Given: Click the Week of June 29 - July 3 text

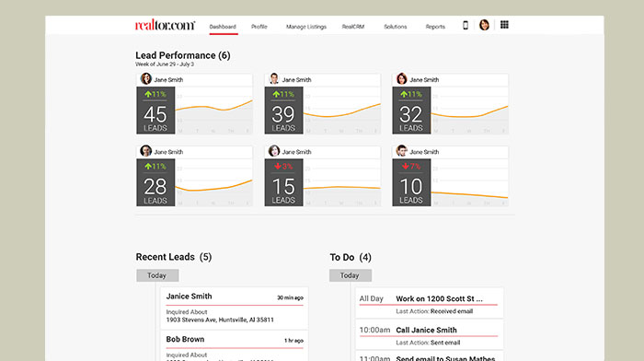Looking at the screenshot, I should (165, 64).
